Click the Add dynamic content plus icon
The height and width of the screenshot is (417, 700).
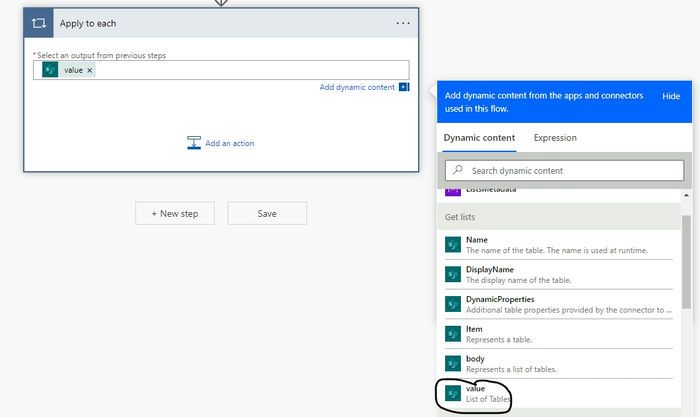click(404, 87)
